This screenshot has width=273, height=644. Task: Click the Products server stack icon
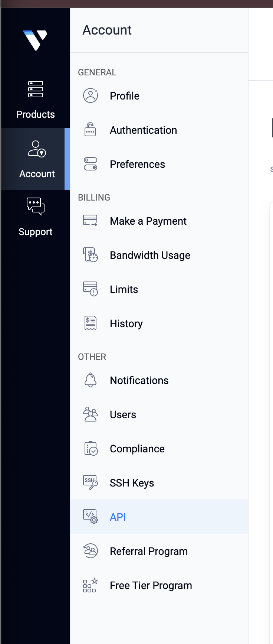click(36, 89)
